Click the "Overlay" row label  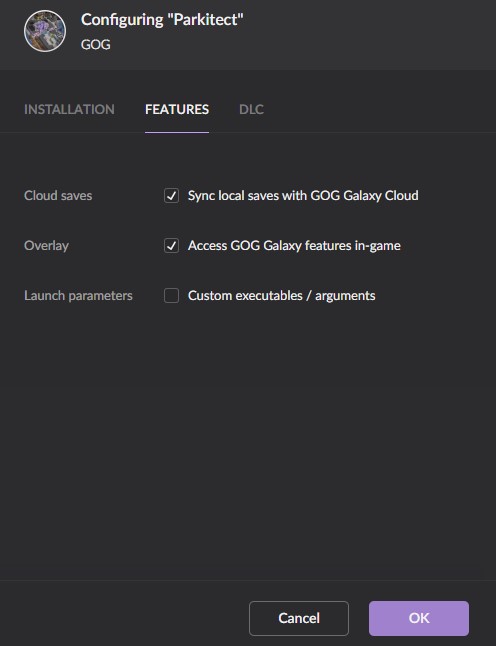pyautogui.click(x=47, y=246)
